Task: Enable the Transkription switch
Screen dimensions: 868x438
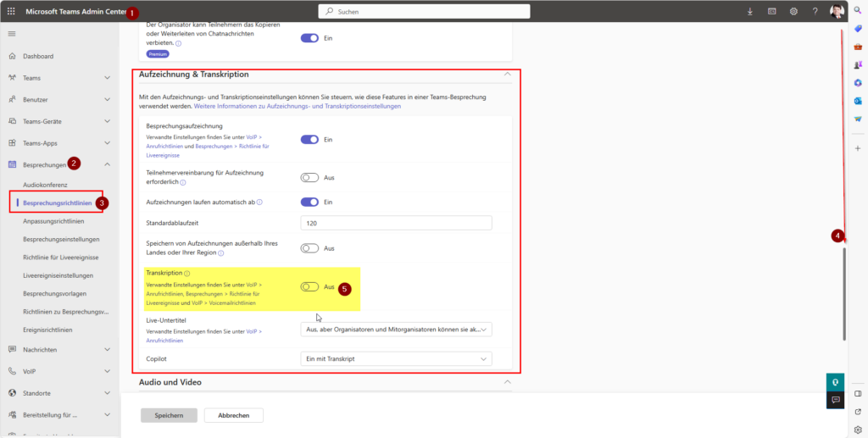Action: click(309, 287)
